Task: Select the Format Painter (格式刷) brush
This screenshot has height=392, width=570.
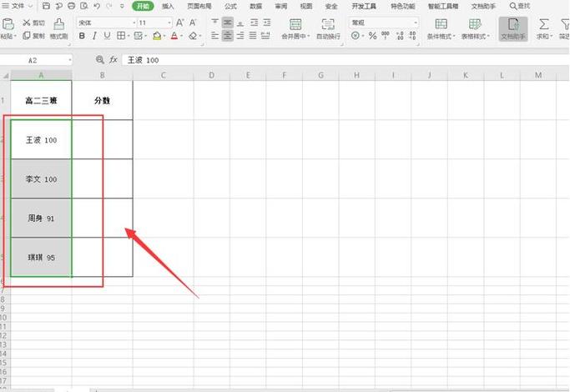Action: [59, 28]
